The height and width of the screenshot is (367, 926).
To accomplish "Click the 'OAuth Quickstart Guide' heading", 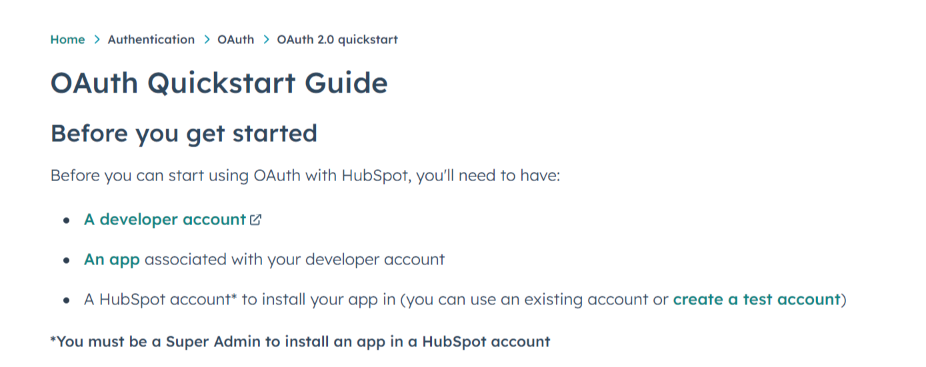I will tap(219, 83).
